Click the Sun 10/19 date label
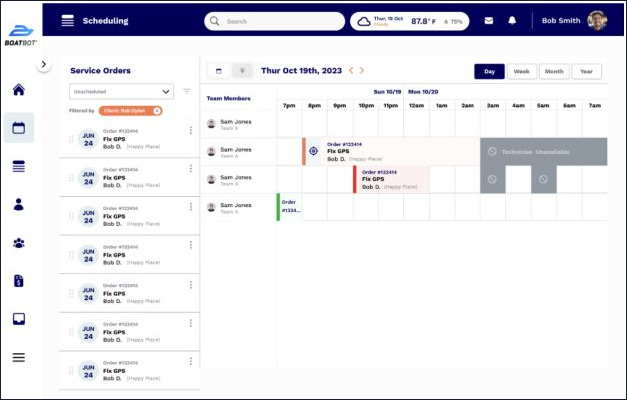Image resolution: width=627 pixels, height=400 pixels. tap(387, 92)
